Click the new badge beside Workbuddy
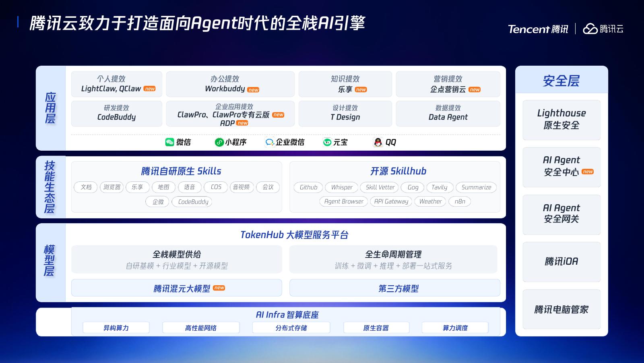The width and height of the screenshot is (644, 363). point(253,90)
